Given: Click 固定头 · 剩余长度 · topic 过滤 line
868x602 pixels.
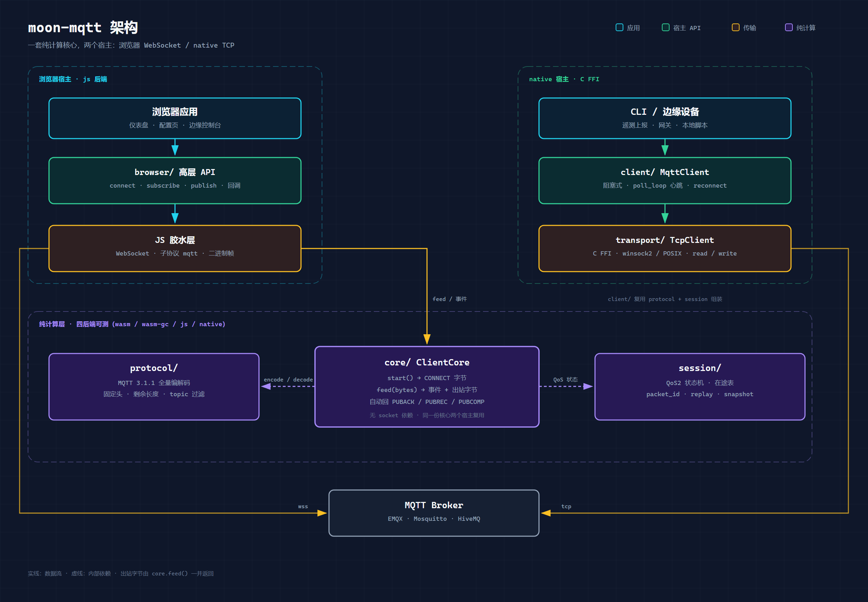Looking at the screenshot, I should [154, 394].
